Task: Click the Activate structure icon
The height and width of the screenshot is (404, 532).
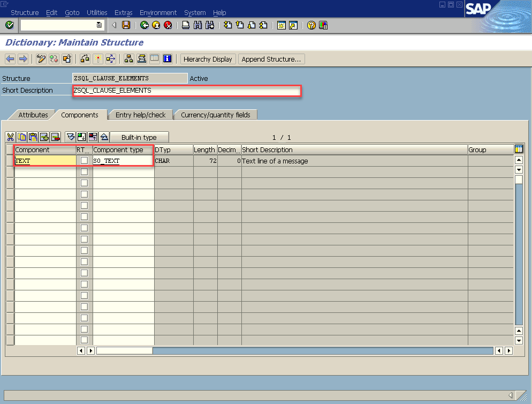Action: point(98,59)
